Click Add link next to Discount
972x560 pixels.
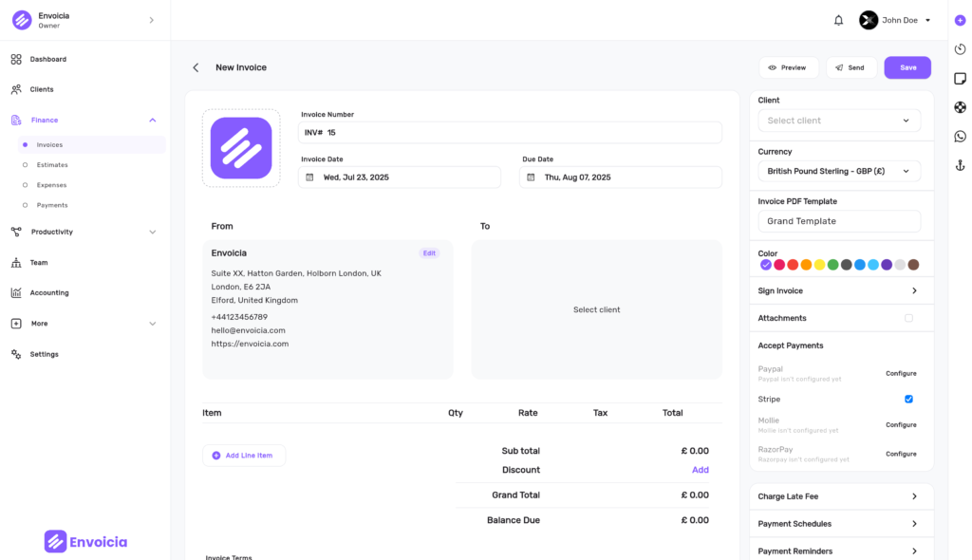[x=700, y=470]
